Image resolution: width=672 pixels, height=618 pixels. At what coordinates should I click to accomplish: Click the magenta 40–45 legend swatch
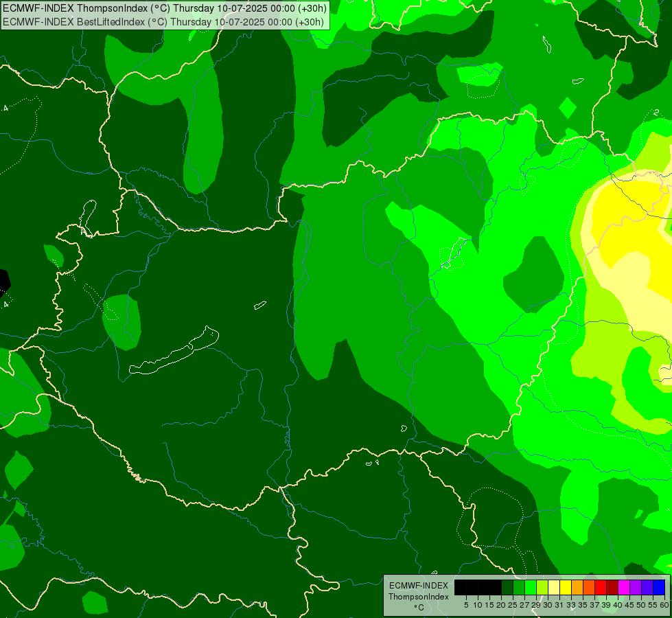[x=624, y=587]
